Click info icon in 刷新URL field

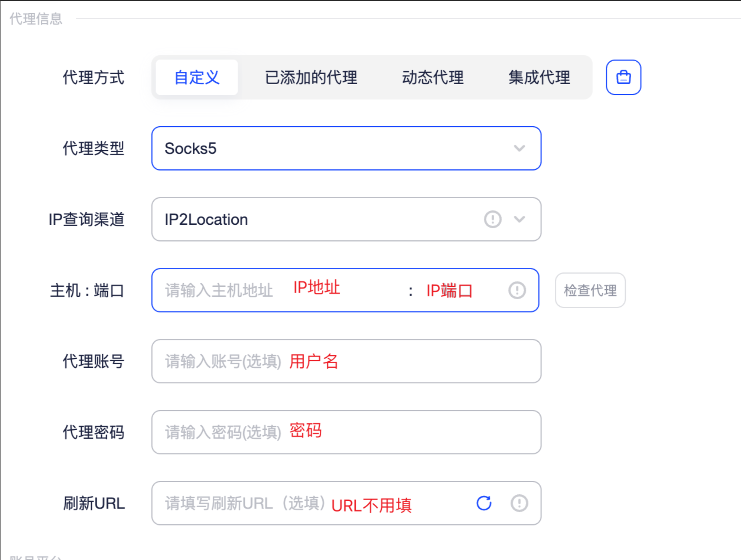[x=519, y=503]
